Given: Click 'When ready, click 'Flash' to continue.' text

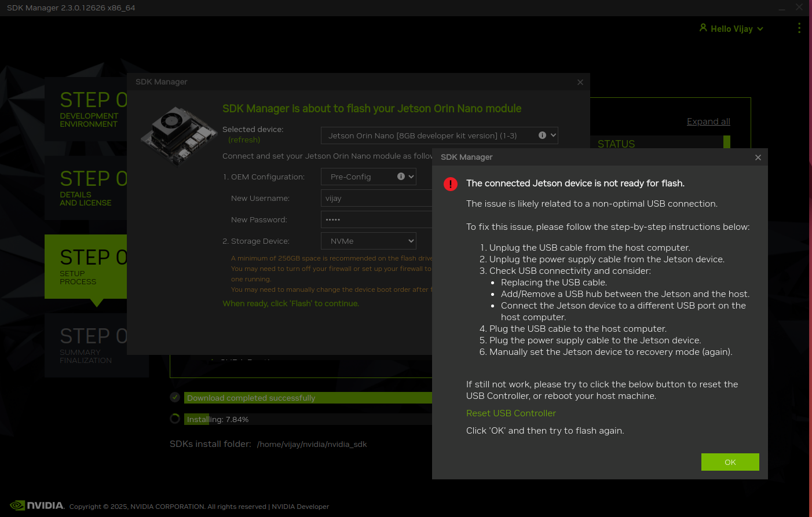Looking at the screenshot, I should coord(291,303).
